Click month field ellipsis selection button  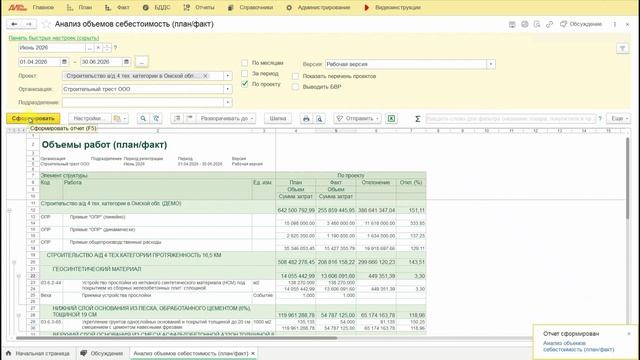tap(90, 48)
